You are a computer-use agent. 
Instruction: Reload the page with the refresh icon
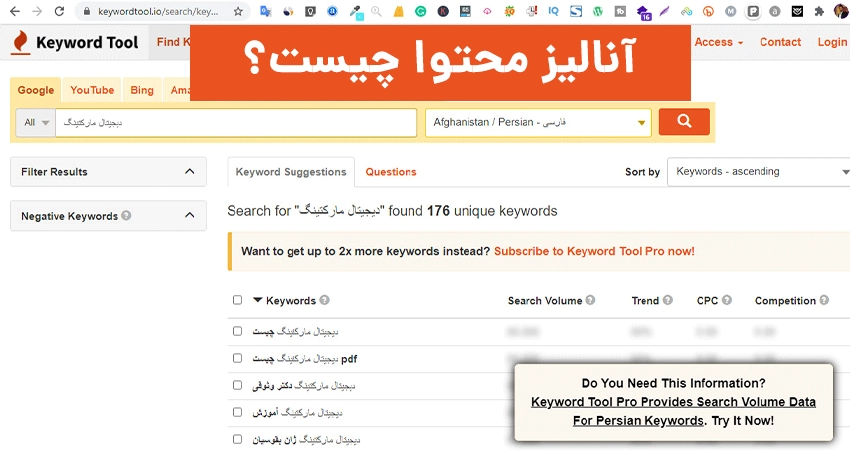click(59, 11)
